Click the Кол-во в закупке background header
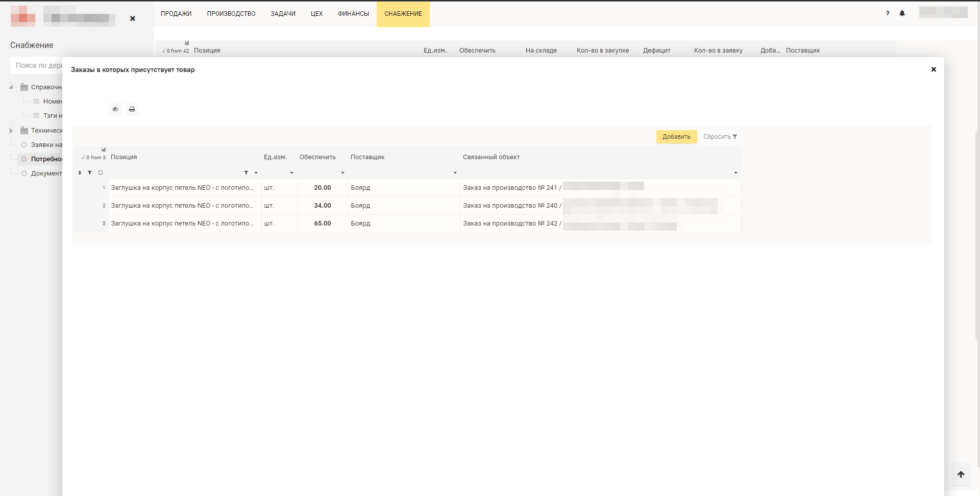This screenshot has height=496, width=980. click(x=603, y=51)
